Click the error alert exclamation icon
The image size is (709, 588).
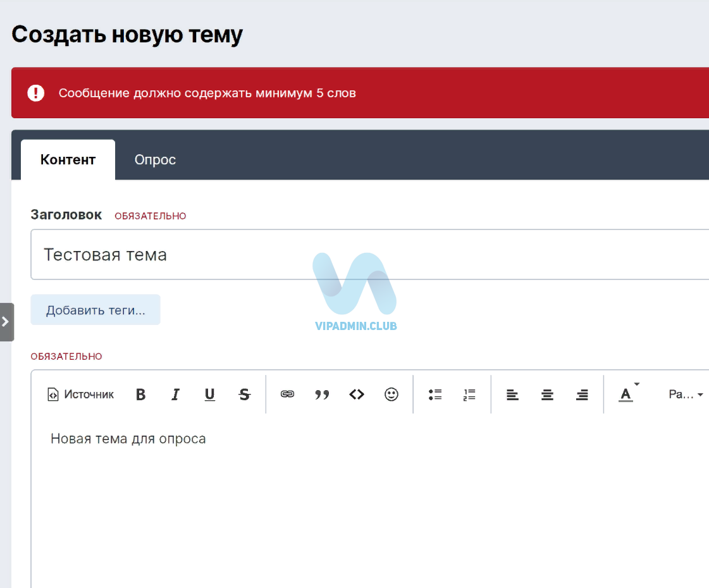35,93
